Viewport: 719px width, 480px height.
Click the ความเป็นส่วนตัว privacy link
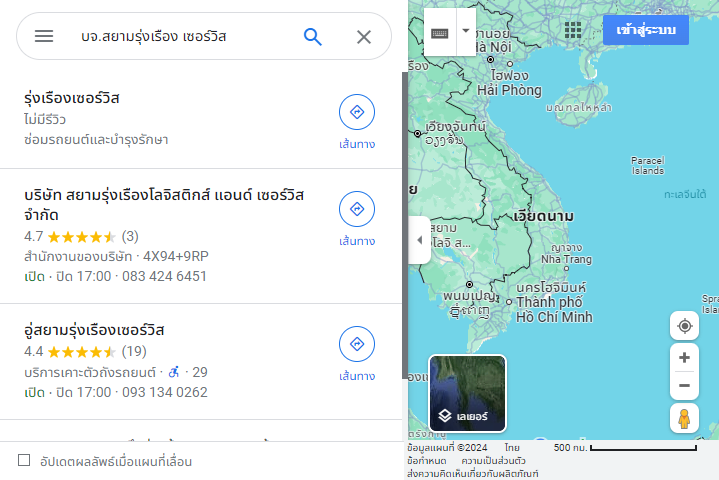[x=493, y=460]
